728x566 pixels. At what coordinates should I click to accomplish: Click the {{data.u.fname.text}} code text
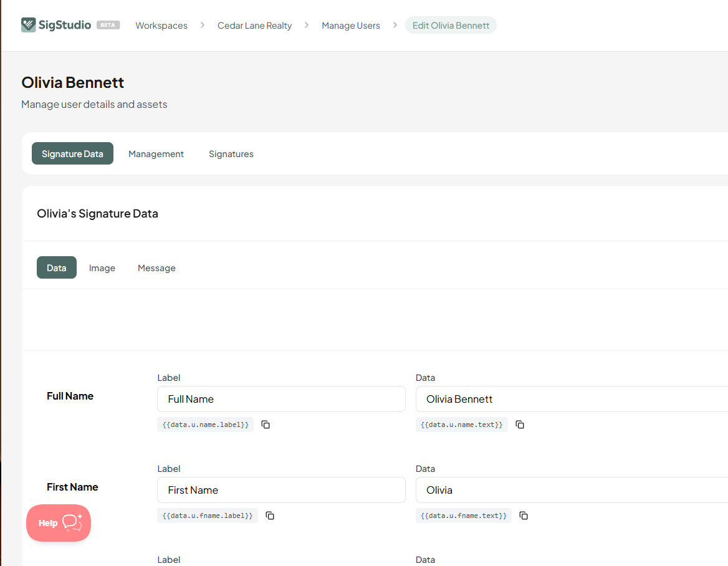[x=463, y=516]
